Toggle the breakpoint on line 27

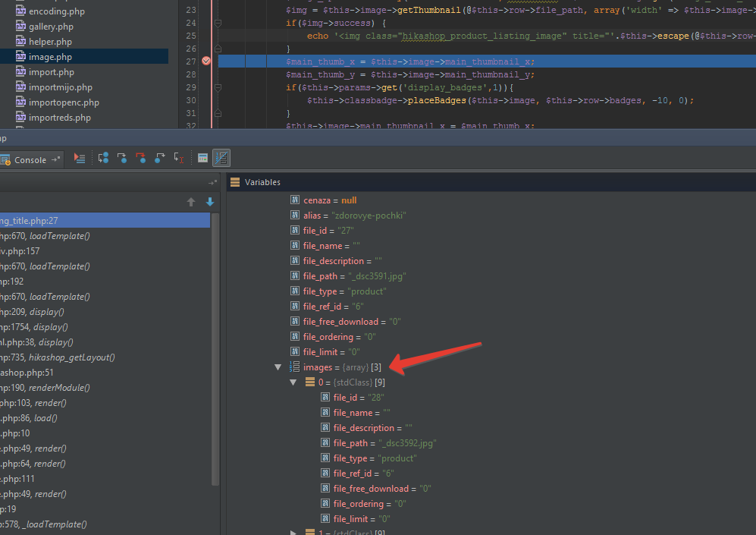206,61
